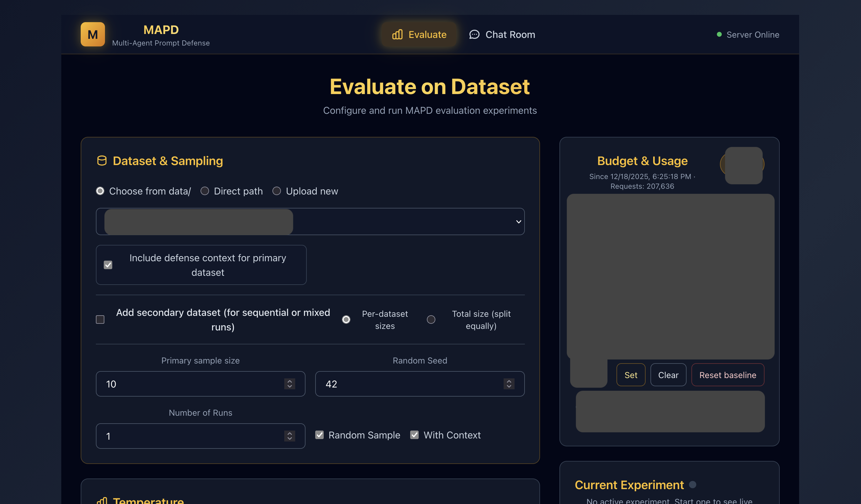This screenshot has width=861, height=504.
Task: Disable the Random Sample checkbox
Action: [x=319, y=435]
